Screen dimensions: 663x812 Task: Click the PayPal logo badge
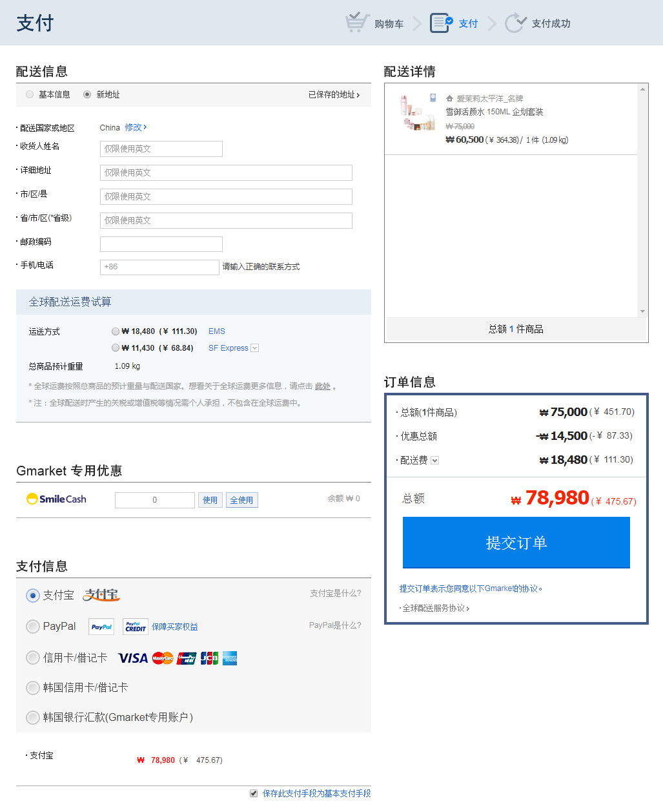coord(101,627)
